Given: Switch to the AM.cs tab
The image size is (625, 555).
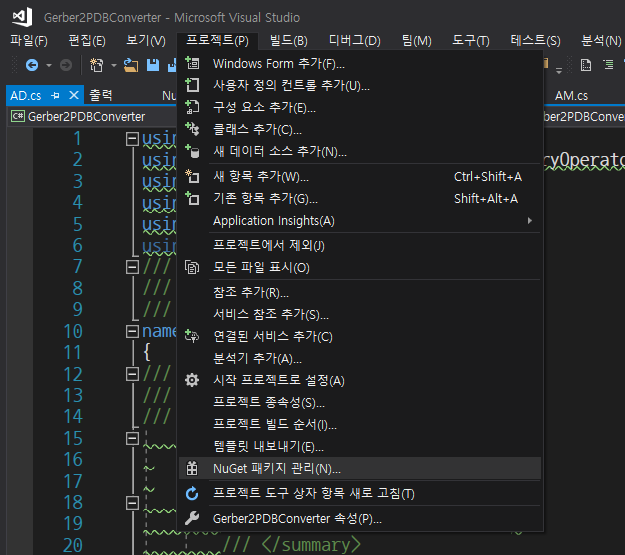Looking at the screenshot, I should [x=571, y=96].
